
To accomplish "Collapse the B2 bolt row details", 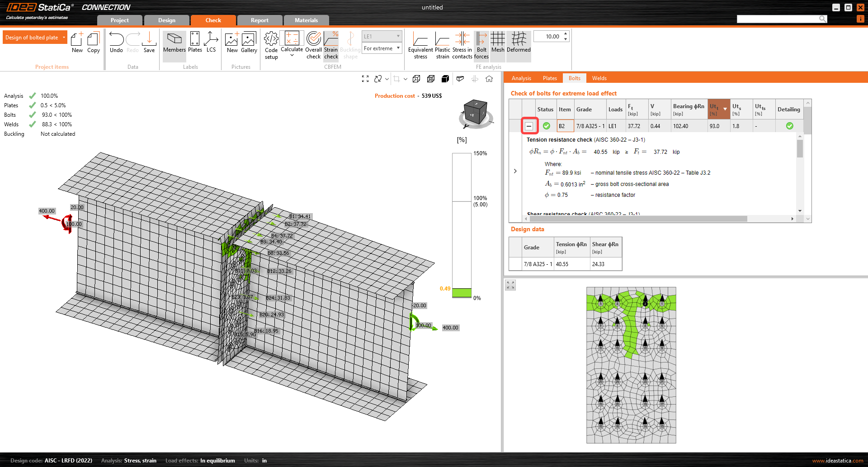I will tap(529, 126).
